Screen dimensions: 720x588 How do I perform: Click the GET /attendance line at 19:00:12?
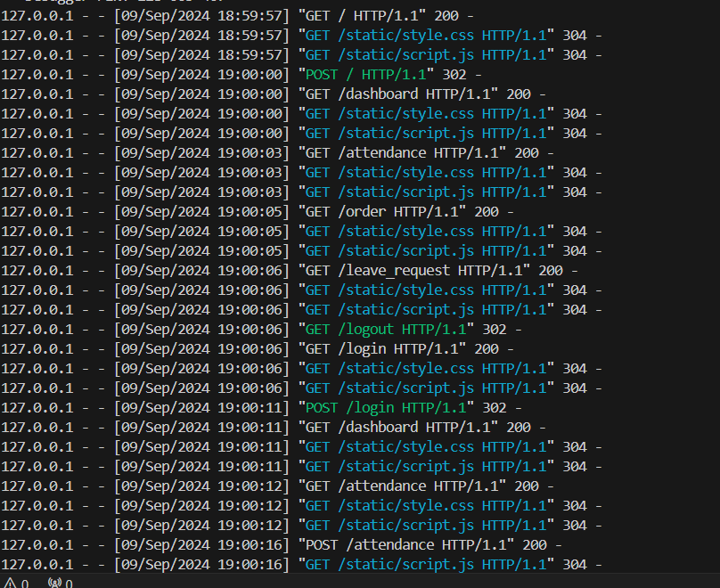(x=277, y=486)
